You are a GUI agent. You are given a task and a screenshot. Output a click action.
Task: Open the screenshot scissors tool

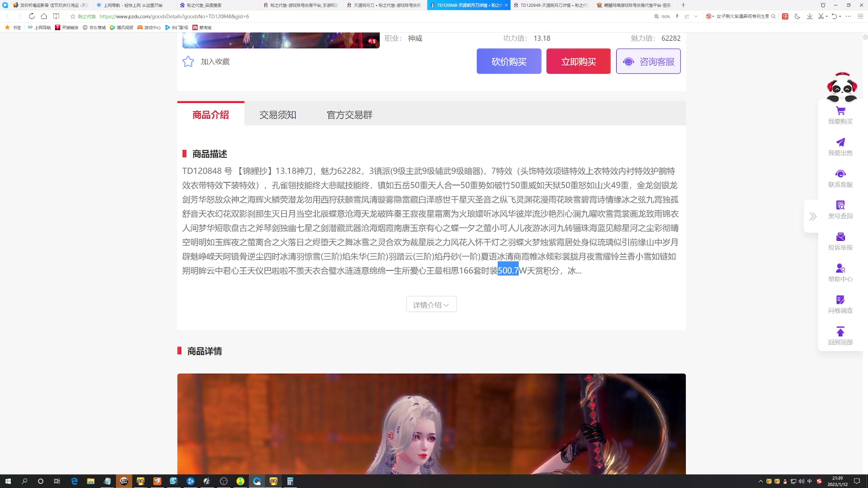(820, 16)
